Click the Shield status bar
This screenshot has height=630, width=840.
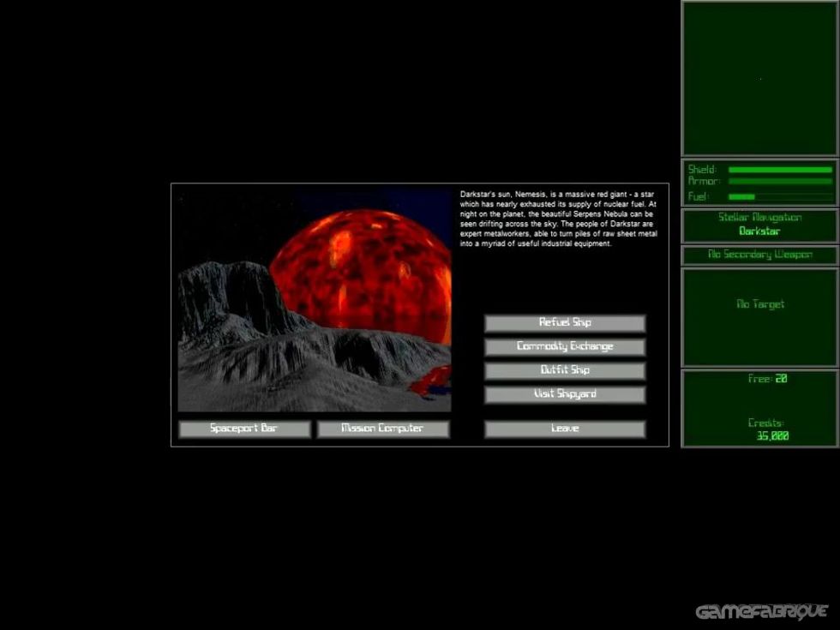tap(780, 170)
